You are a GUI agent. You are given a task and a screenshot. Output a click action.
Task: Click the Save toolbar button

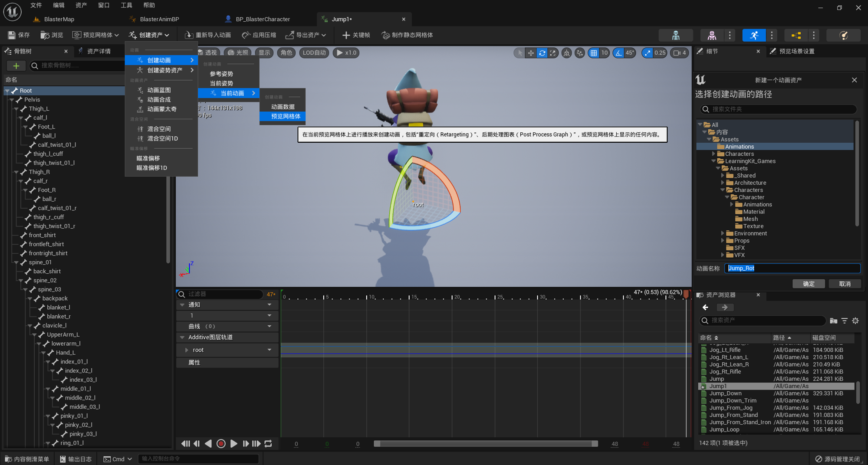tap(19, 35)
